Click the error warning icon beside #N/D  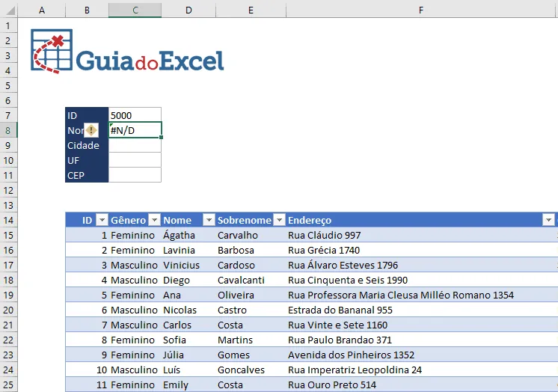point(91,130)
